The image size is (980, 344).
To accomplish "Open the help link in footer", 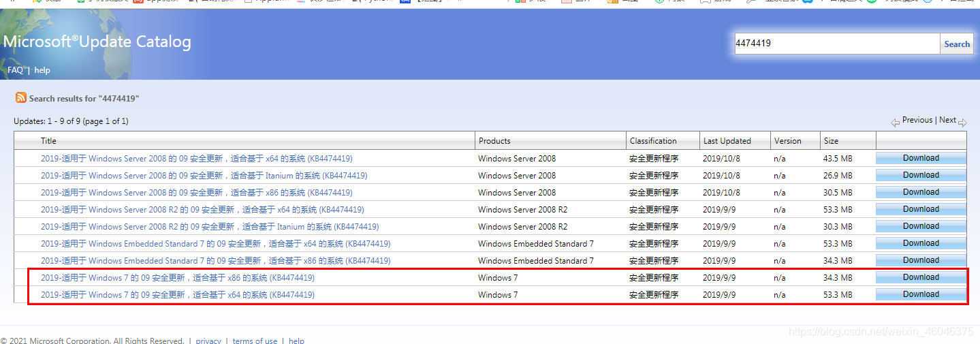I will (296, 341).
